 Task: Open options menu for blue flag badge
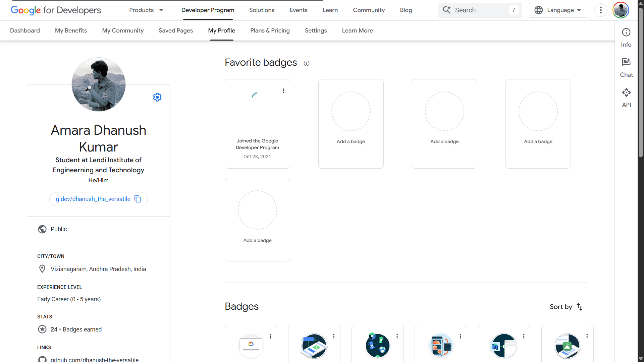point(334,336)
